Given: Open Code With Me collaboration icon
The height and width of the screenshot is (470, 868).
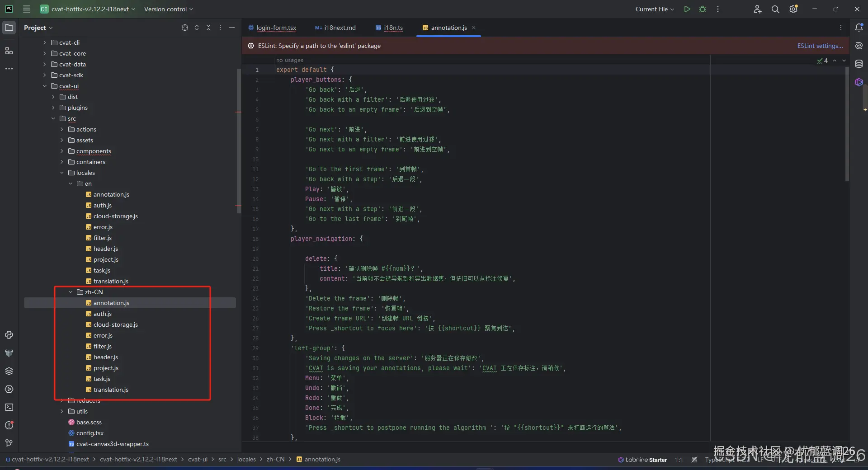Looking at the screenshot, I should point(758,9).
